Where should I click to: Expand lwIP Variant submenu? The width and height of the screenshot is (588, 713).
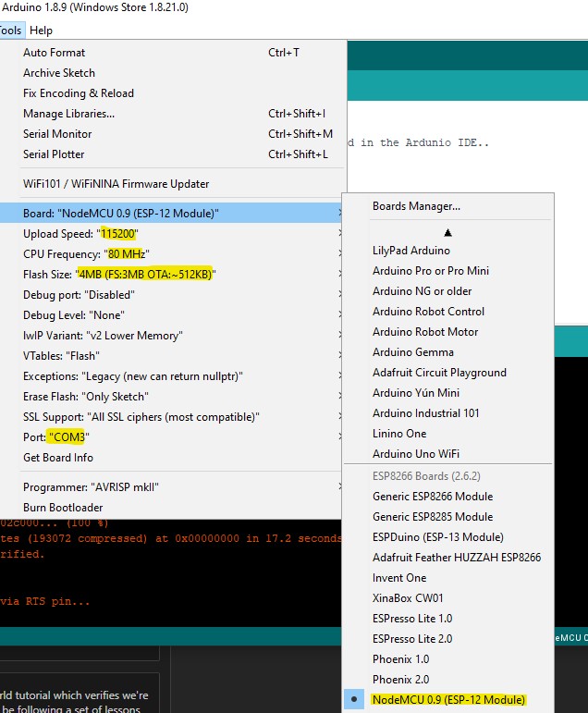(x=172, y=335)
